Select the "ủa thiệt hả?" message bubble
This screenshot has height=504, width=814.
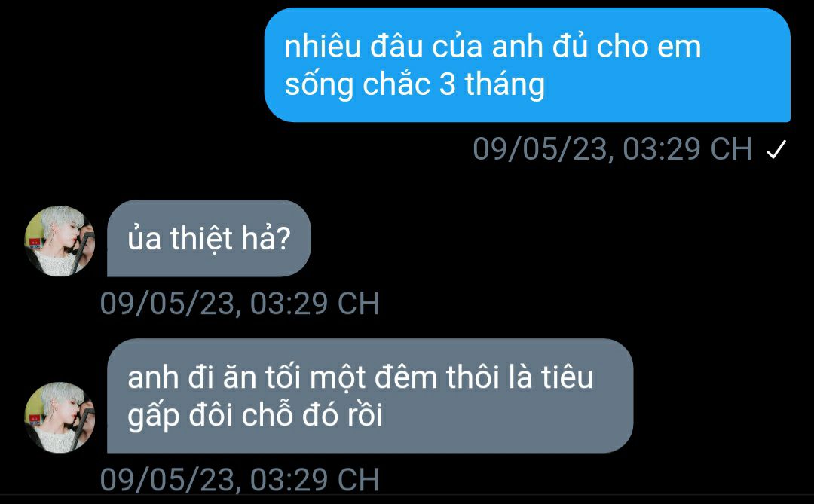pos(209,238)
